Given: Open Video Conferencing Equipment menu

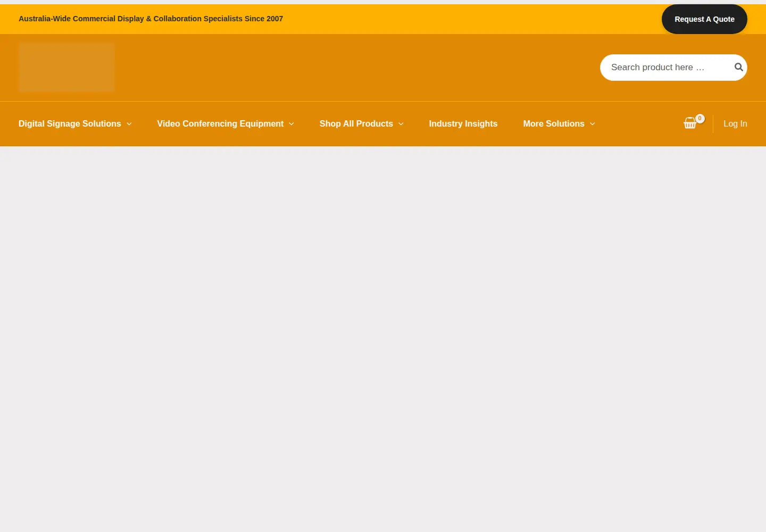Looking at the screenshot, I should pyautogui.click(x=220, y=123).
